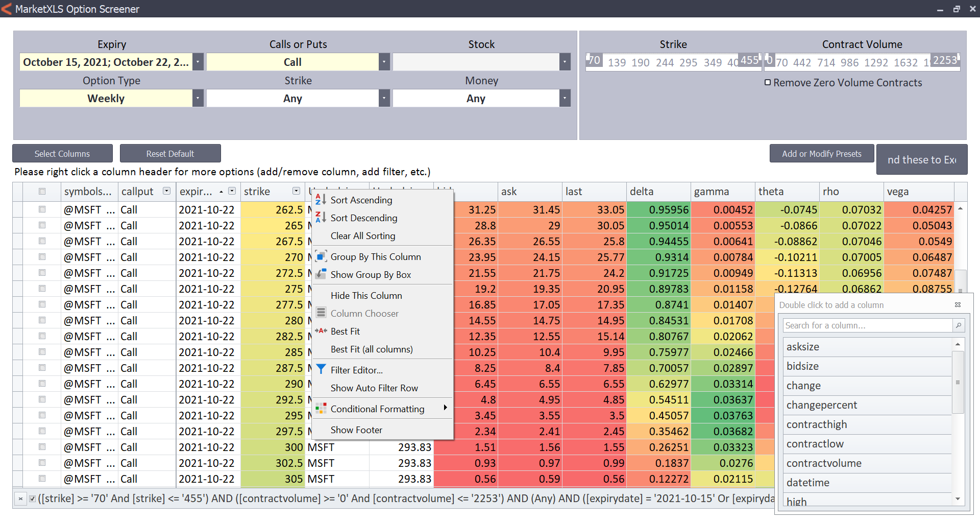Open the Filter Editor icon
Image resolution: width=980 pixels, height=521 pixels.
pos(321,369)
